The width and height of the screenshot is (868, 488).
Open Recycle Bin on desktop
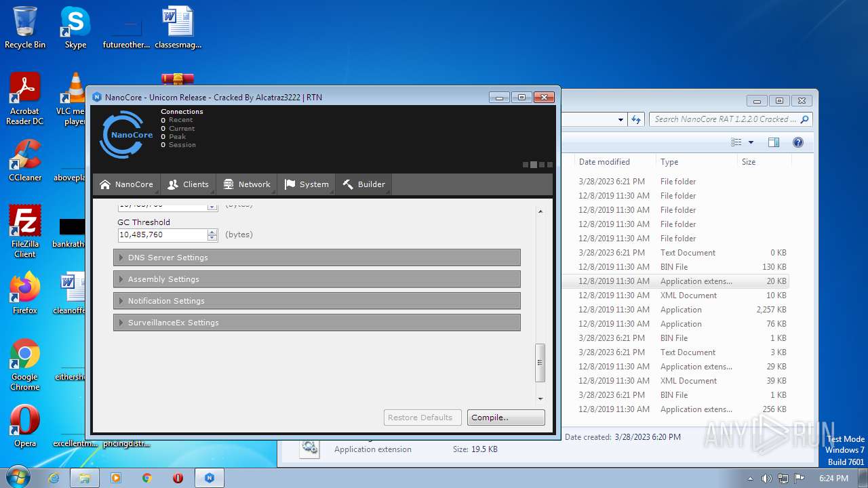[x=25, y=28]
